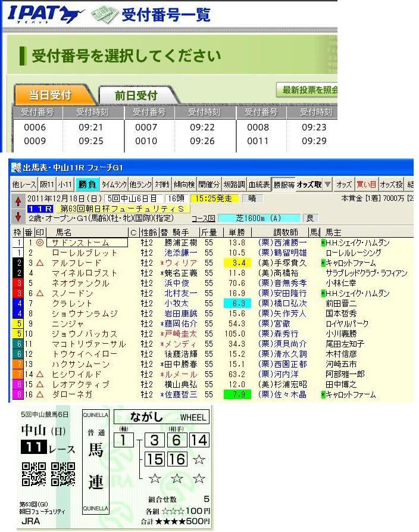Click the 勝負 toolbar button
Image resolution: width=419 pixels, height=532 pixels.
coord(87,184)
